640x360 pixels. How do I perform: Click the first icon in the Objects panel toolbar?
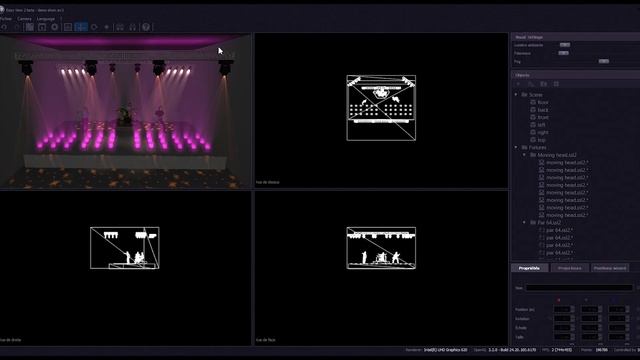(x=519, y=84)
